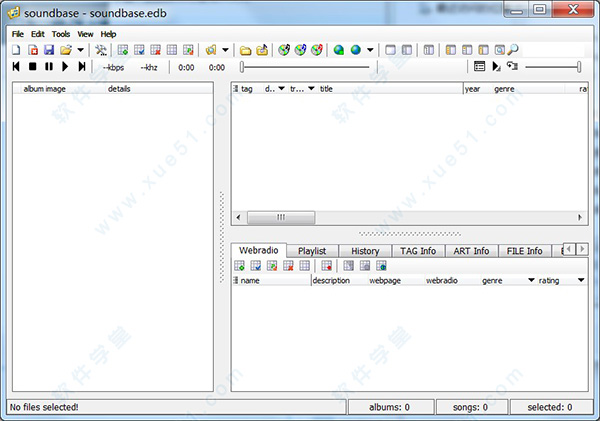Open the File menu
Screen dimensions: 600x421
(18, 34)
